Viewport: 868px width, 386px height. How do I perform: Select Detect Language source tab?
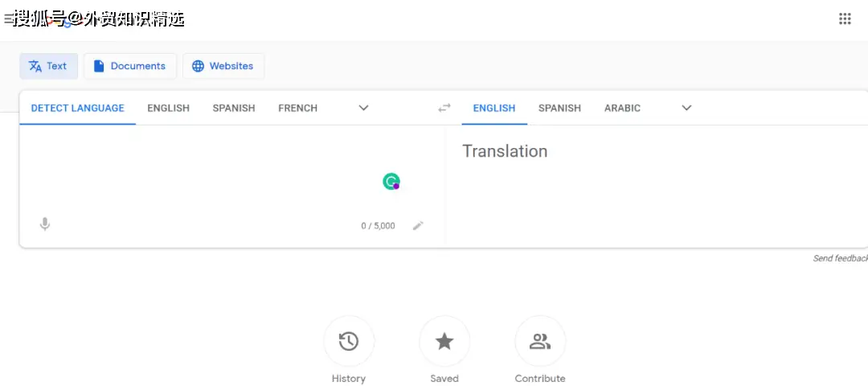(x=77, y=108)
